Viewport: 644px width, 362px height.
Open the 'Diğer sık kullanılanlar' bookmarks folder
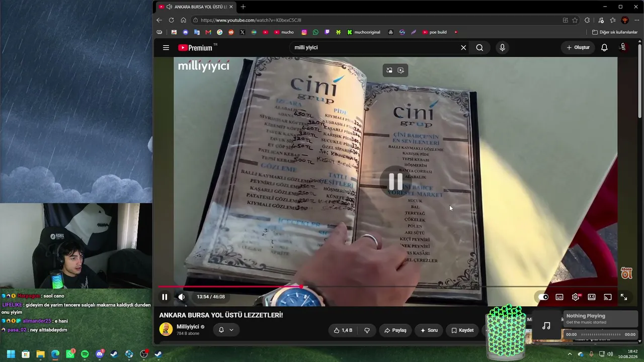pos(615,32)
